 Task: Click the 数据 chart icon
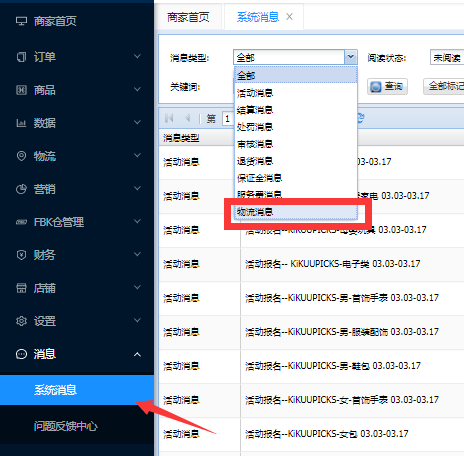[x=21, y=123]
